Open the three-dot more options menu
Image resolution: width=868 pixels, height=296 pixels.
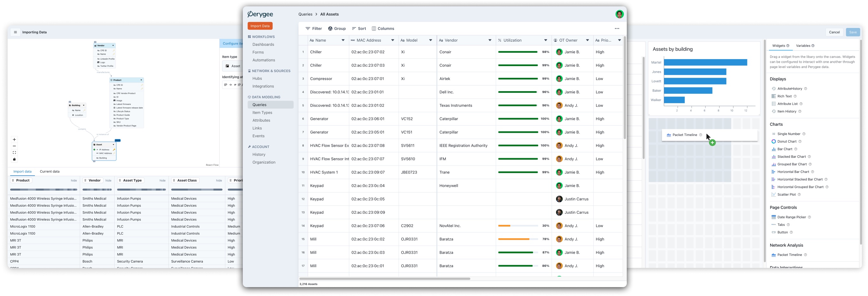pyautogui.click(x=617, y=29)
